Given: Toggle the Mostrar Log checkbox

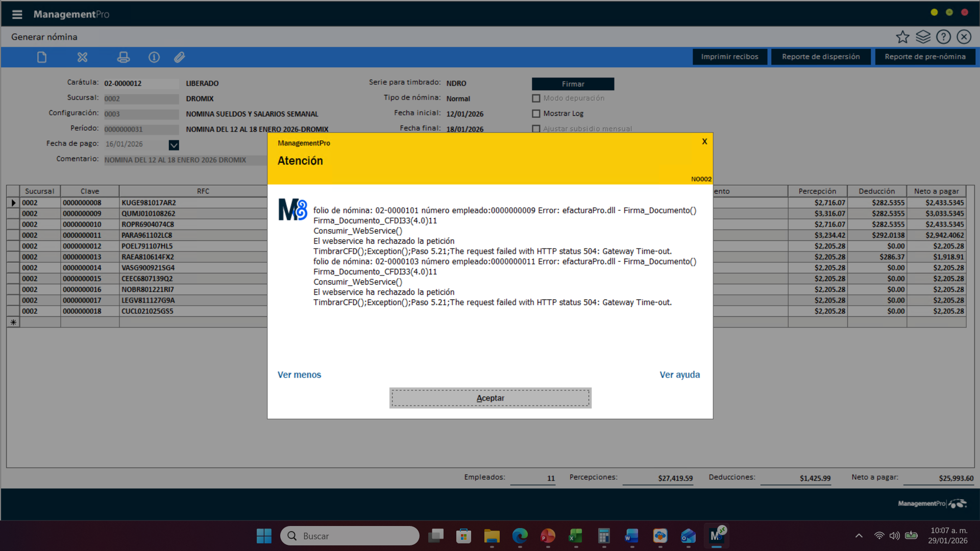Looking at the screenshot, I should [x=536, y=114].
